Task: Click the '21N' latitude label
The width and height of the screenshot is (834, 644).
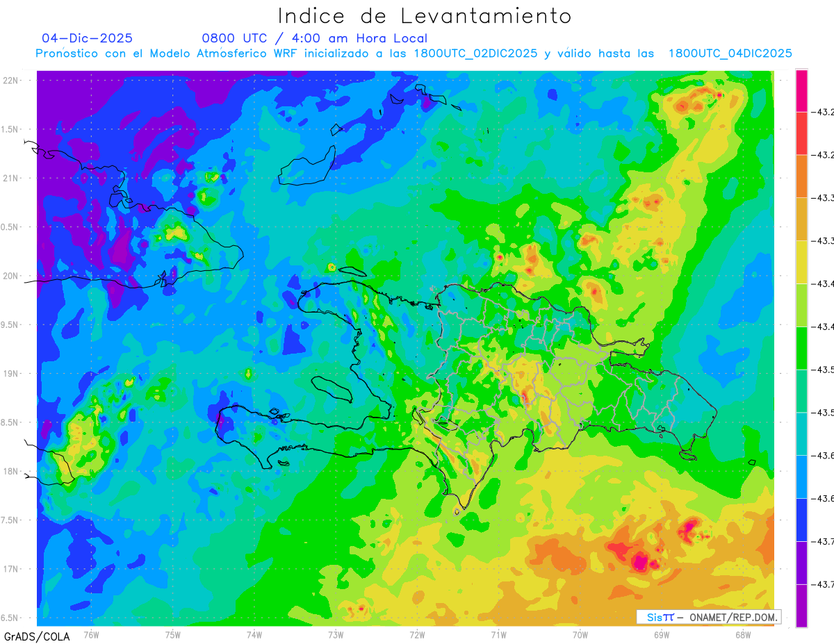Action: [11, 178]
